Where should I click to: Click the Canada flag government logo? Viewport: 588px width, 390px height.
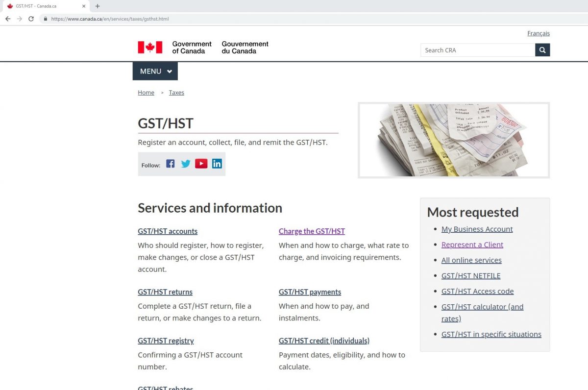(149, 47)
